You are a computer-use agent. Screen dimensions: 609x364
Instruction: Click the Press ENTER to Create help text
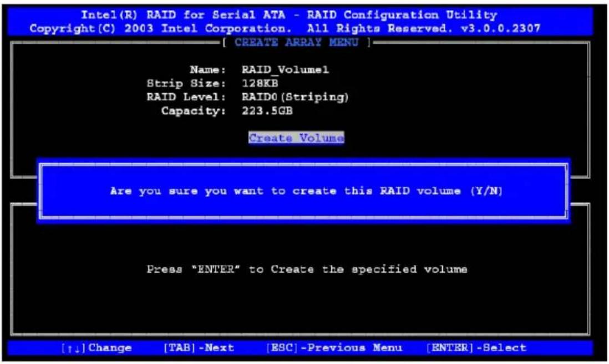click(307, 269)
